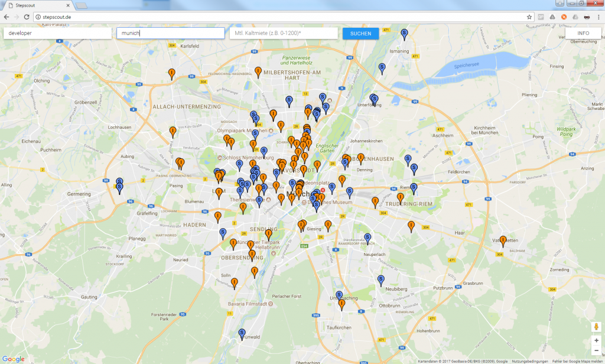The width and height of the screenshot is (605, 364).
Task: Click the browser forward arrow
Action: (17, 17)
